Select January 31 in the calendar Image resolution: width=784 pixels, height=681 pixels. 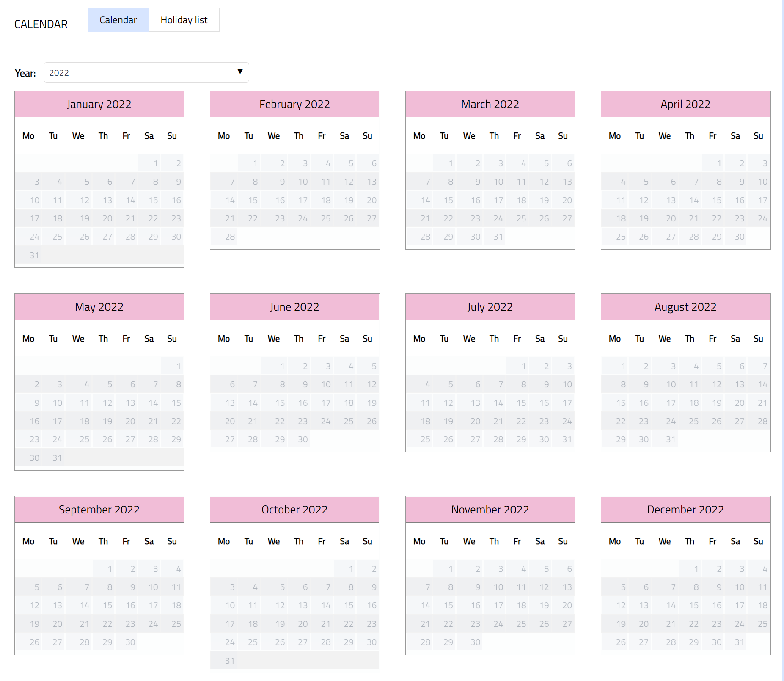pos(34,255)
